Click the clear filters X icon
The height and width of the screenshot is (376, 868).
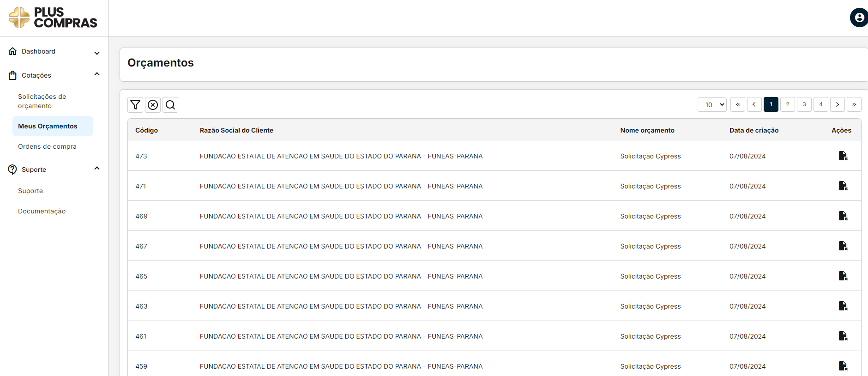pos(153,105)
